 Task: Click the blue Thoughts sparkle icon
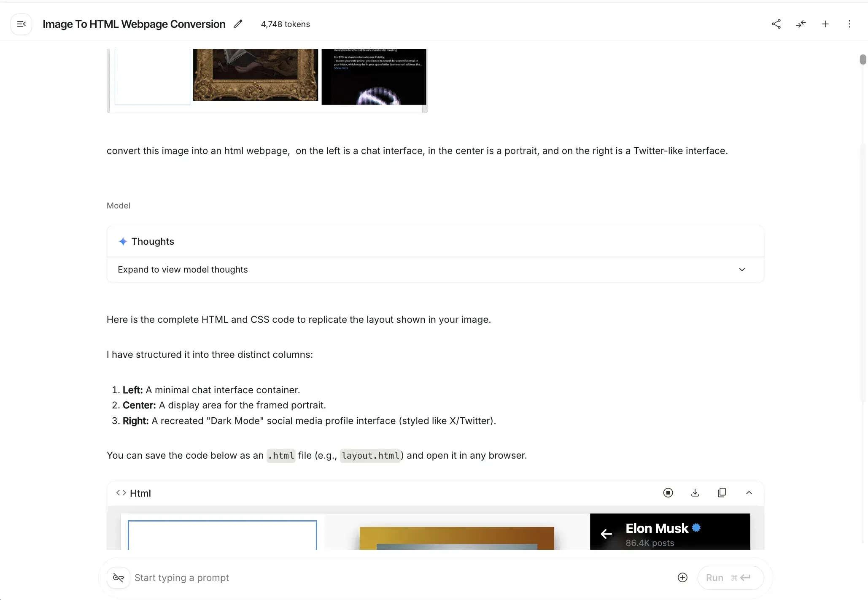click(x=123, y=241)
